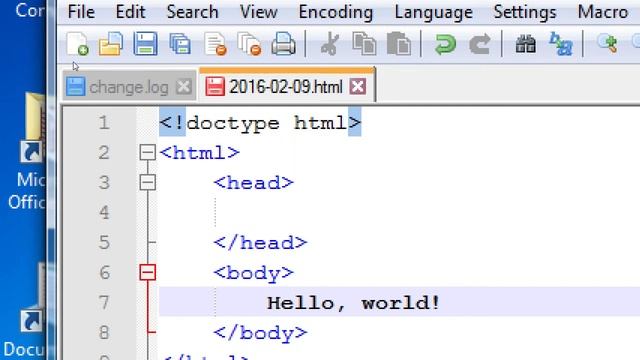Viewport: 640px width, 360px height.
Task: Collapse the <html> fold marker
Action: 147,152
